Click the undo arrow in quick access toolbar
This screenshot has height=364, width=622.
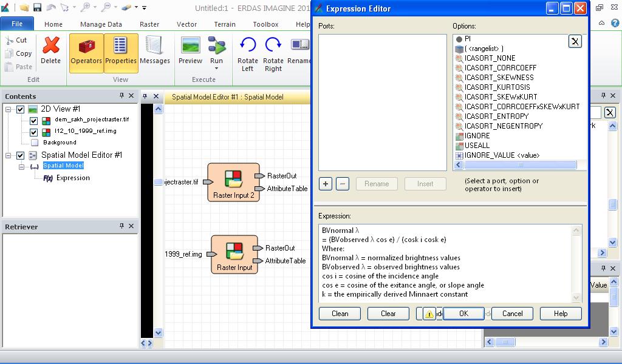(51, 7)
